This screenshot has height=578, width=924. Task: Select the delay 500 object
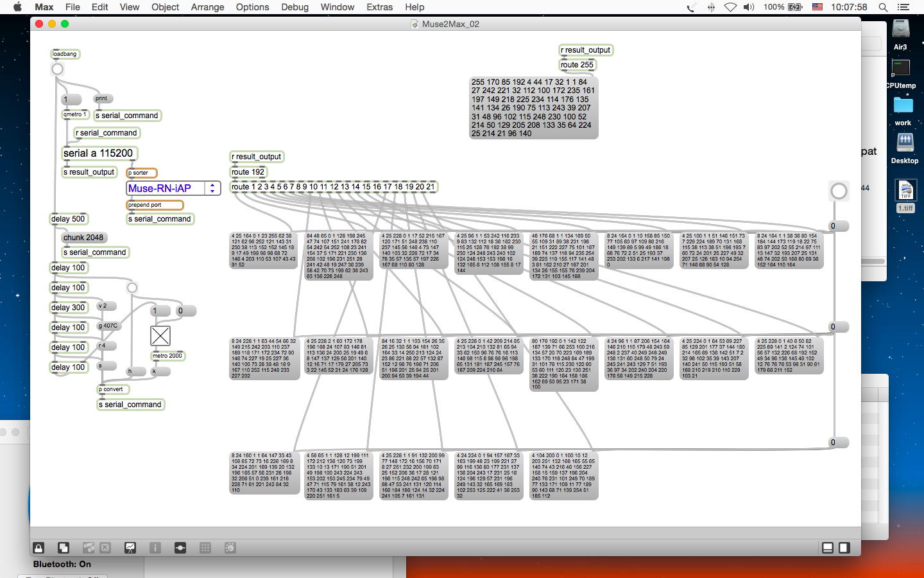(69, 219)
